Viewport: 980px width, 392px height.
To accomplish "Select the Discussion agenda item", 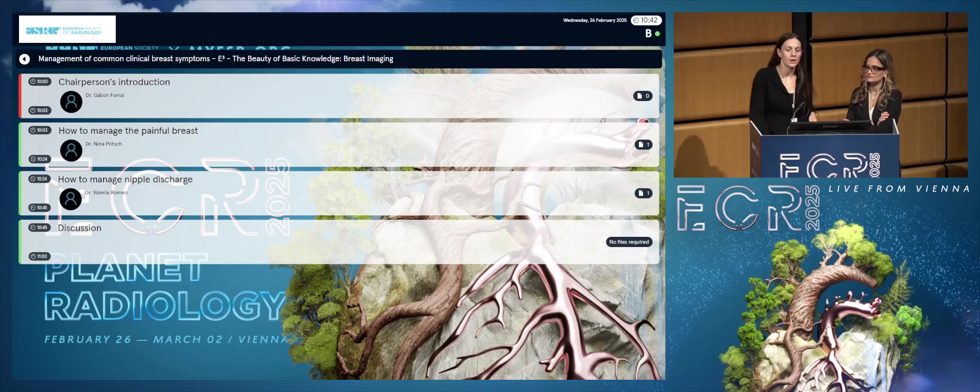I will tap(339, 242).
